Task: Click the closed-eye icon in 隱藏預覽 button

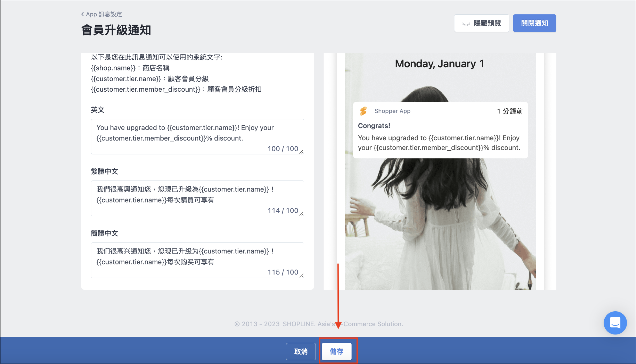Action: [x=466, y=24]
